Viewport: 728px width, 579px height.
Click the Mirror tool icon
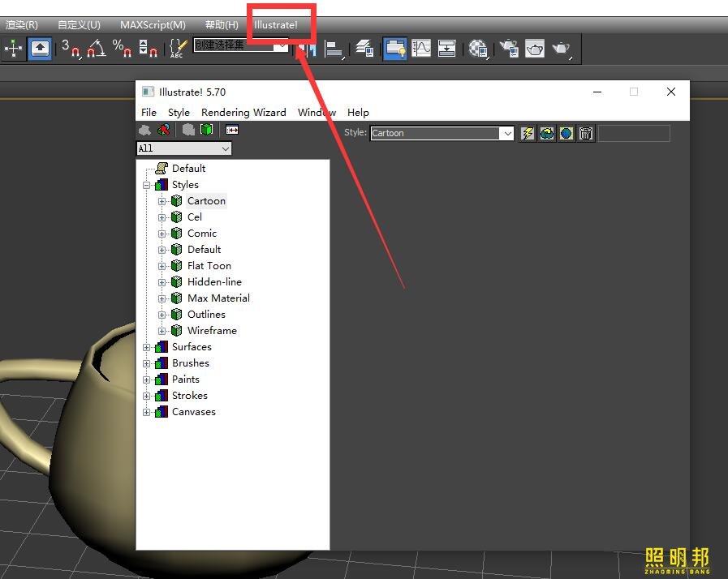coord(308,49)
